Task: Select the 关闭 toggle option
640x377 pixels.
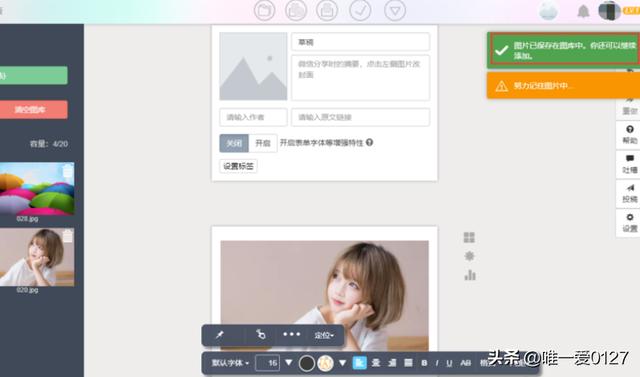Action: 234,143
